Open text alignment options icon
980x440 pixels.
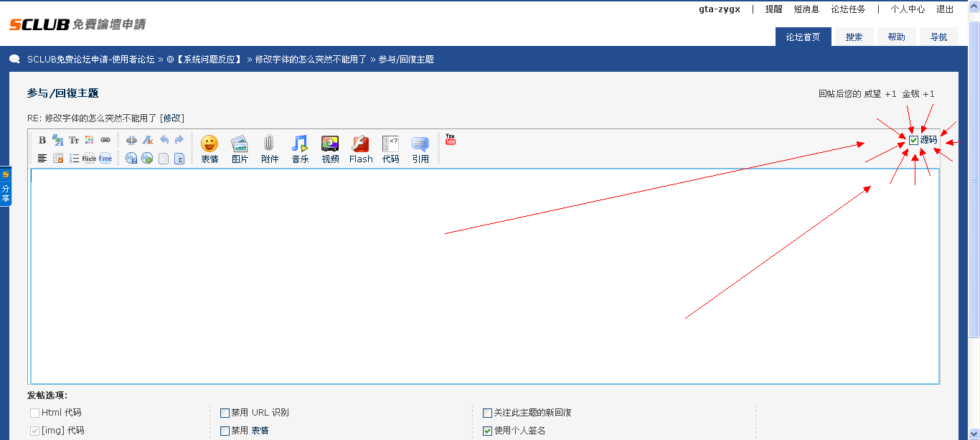tap(42, 159)
